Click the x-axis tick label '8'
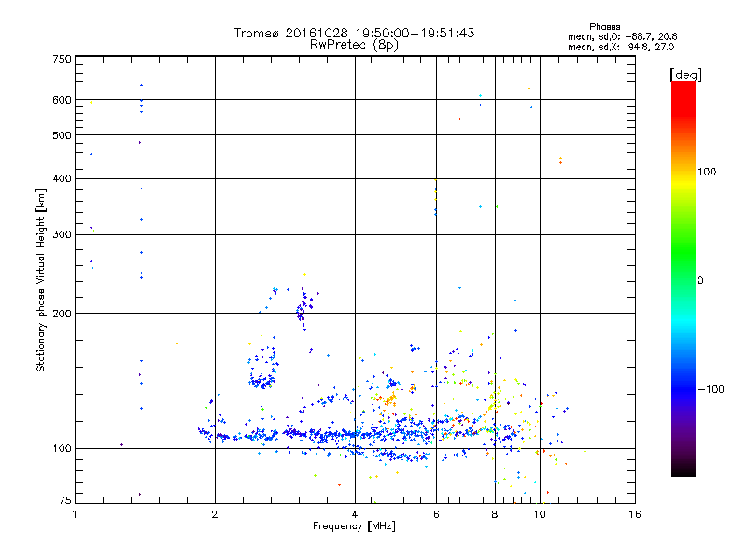747x560 pixels. coord(495,514)
